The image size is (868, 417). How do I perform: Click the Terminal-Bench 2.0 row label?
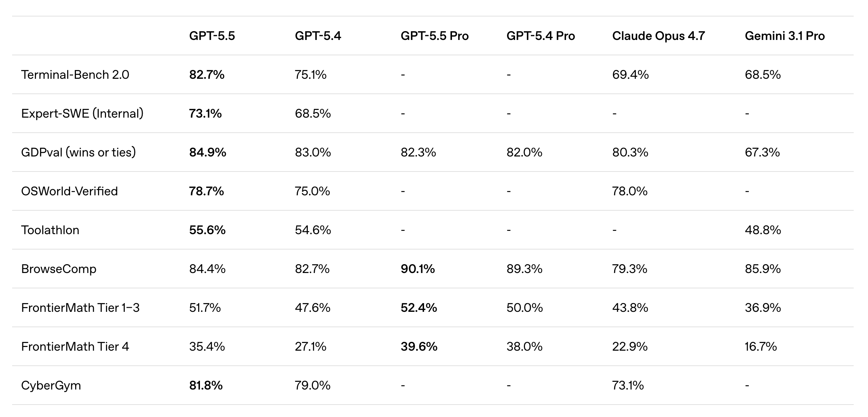75,75
